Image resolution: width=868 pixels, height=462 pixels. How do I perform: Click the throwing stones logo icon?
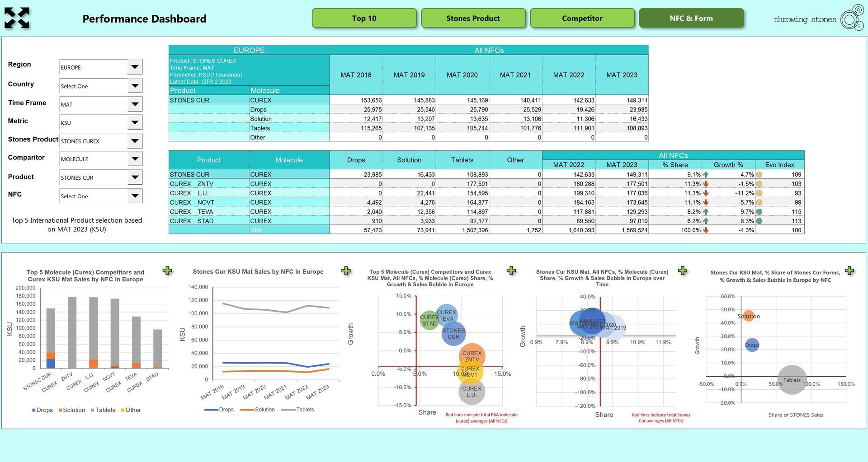point(852,18)
